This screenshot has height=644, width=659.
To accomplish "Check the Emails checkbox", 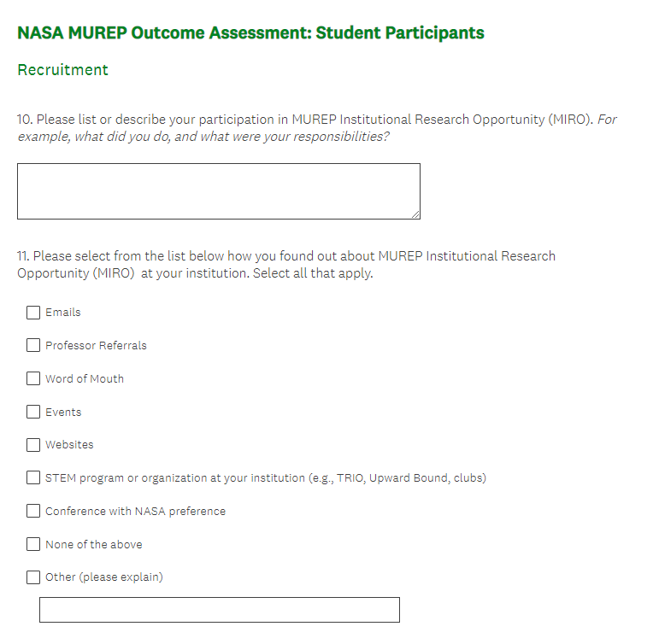I will click(33, 313).
